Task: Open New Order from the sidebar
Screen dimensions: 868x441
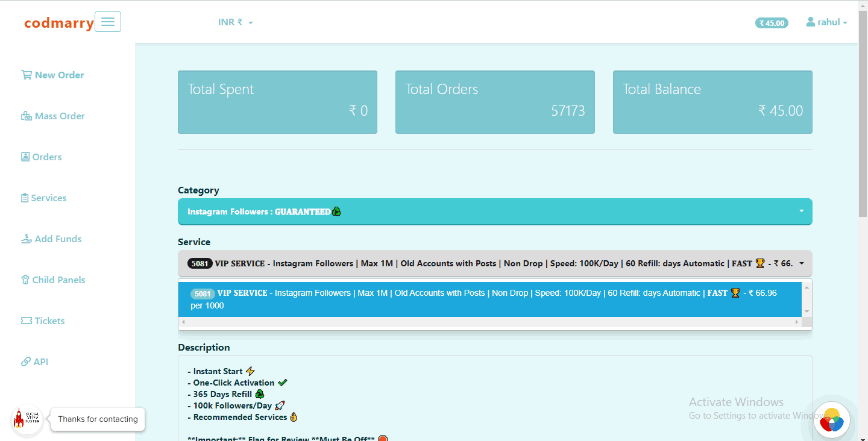Action: click(x=52, y=75)
